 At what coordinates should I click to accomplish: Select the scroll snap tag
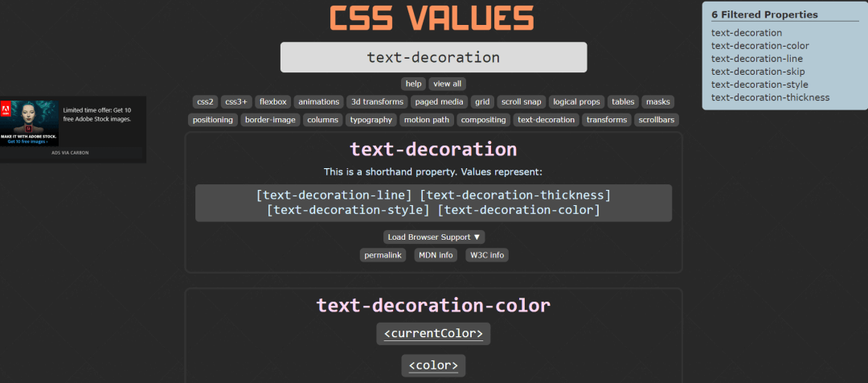[x=522, y=101]
